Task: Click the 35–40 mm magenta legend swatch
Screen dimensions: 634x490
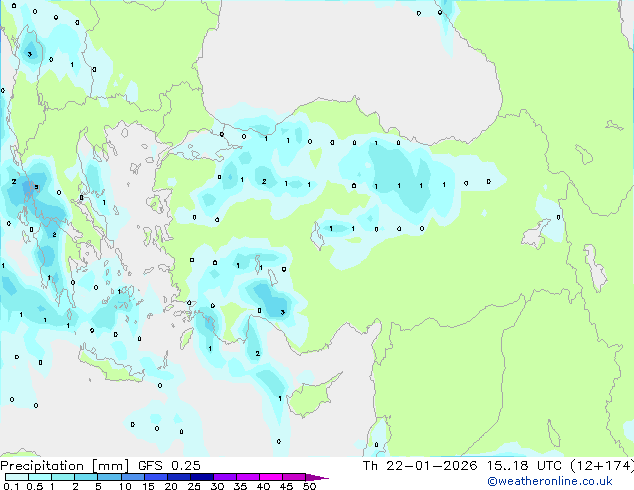Action: click(x=251, y=477)
